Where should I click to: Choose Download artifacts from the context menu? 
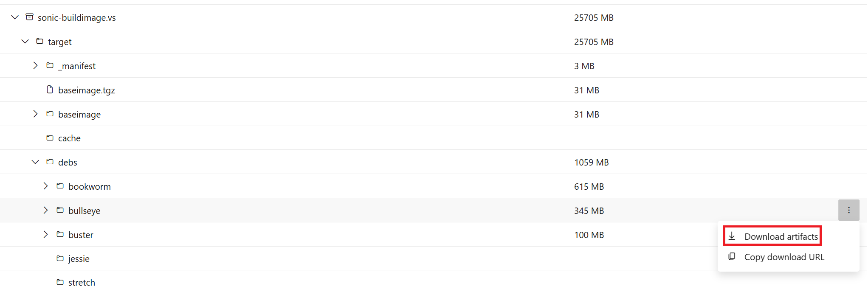[x=781, y=236]
